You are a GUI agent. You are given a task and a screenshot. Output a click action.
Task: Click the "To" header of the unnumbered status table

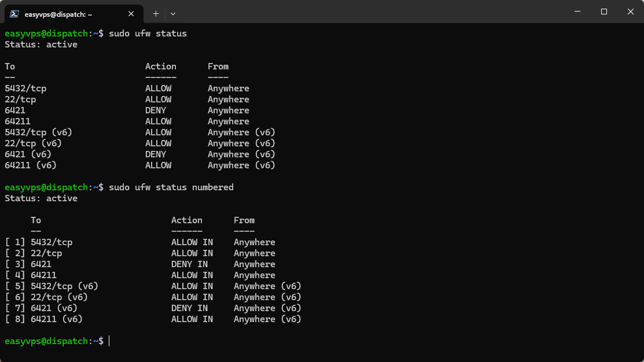10,67
